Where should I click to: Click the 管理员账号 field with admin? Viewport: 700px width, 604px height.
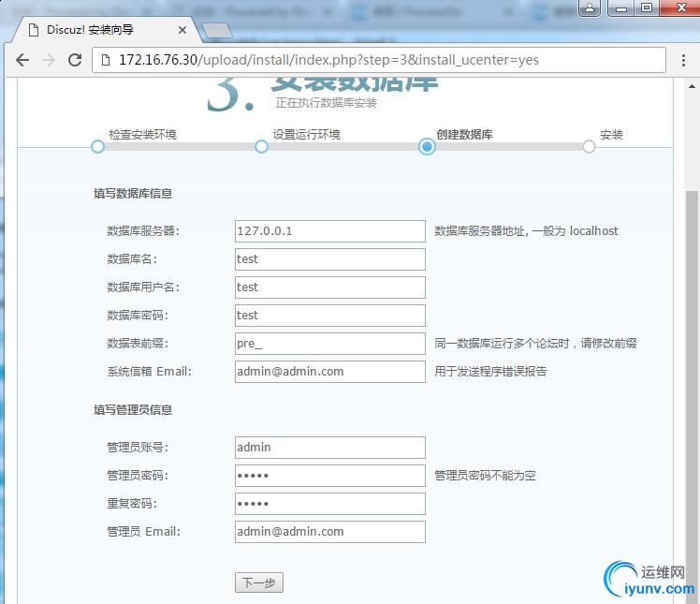coord(330,448)
